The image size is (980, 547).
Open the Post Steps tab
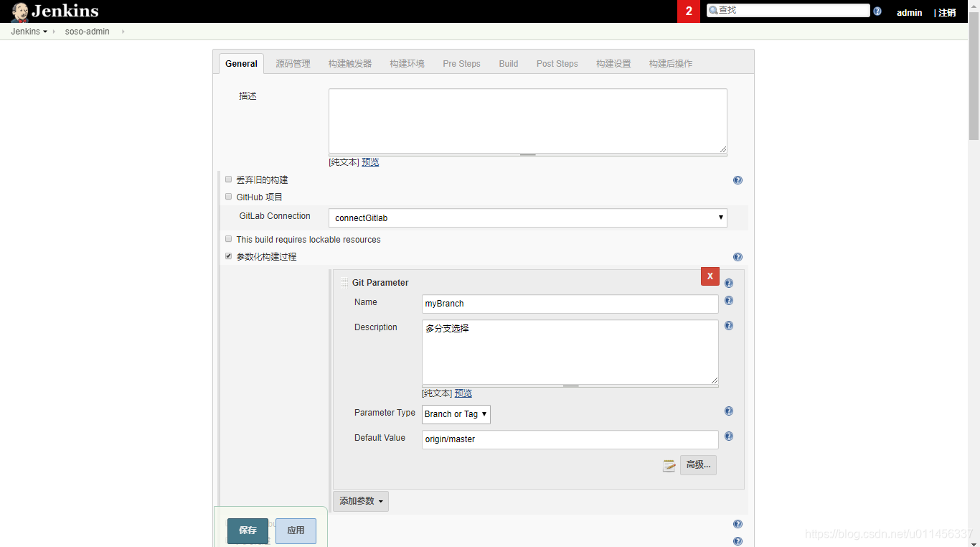(557, 64)
